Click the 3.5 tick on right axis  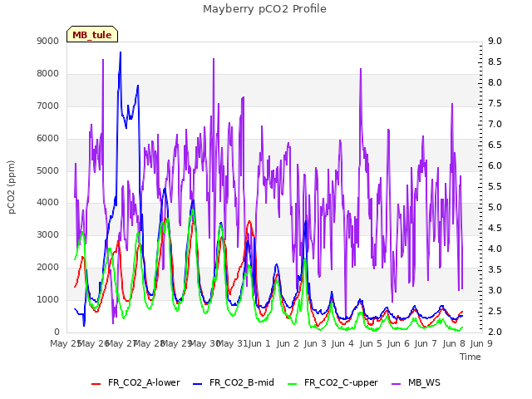pos(495,269)
